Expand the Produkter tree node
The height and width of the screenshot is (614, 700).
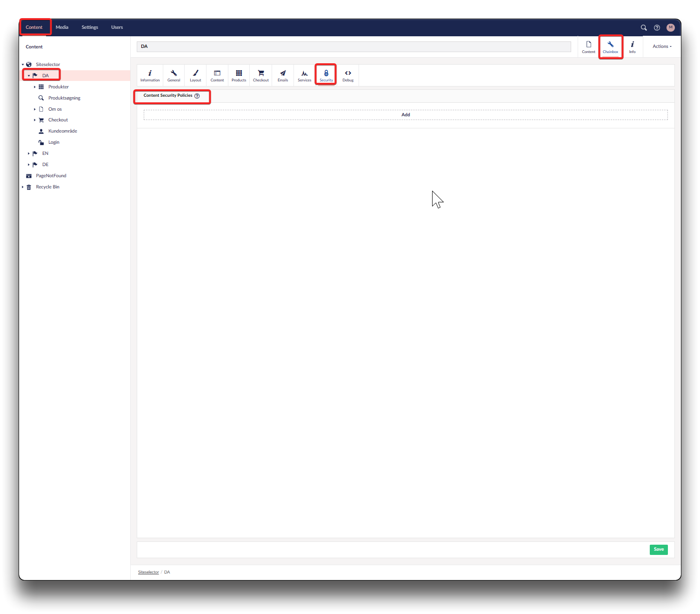(35, 87)
